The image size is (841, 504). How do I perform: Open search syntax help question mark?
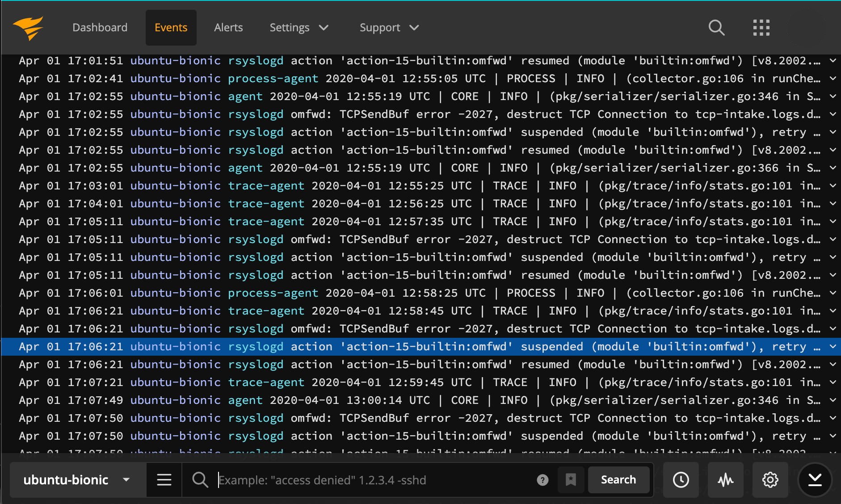pyautogui.click(x=542, y=480)
